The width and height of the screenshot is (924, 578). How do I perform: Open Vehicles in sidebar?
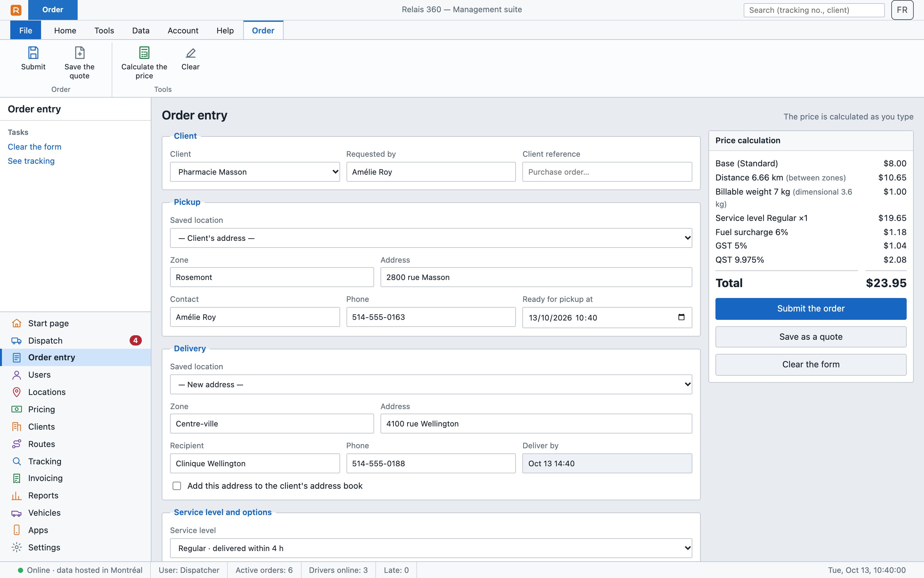pos(76,512)
